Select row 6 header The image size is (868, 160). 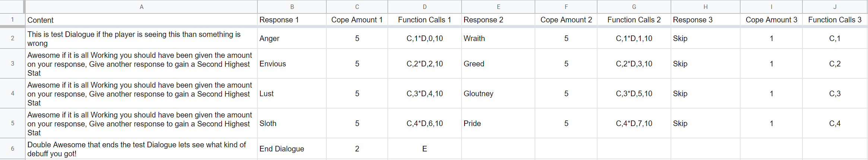click(x=12, y=148)
